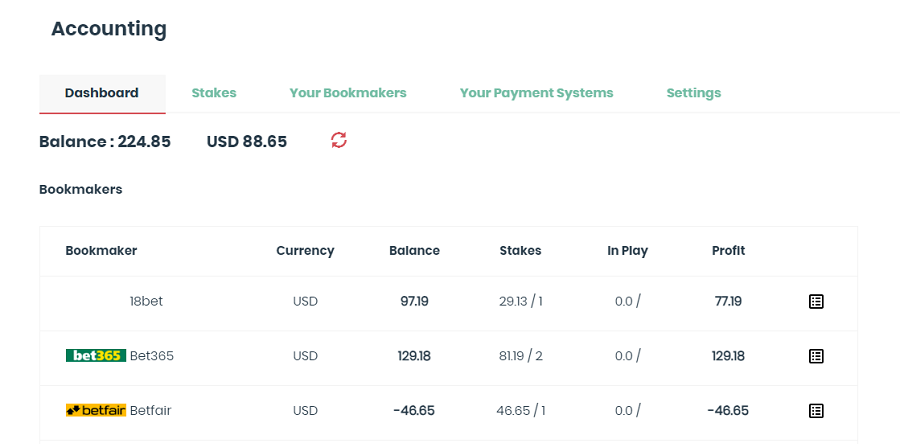The image size is (900, 444).
Task: Switch to the Dashboard tab
Action: [102, 93]
